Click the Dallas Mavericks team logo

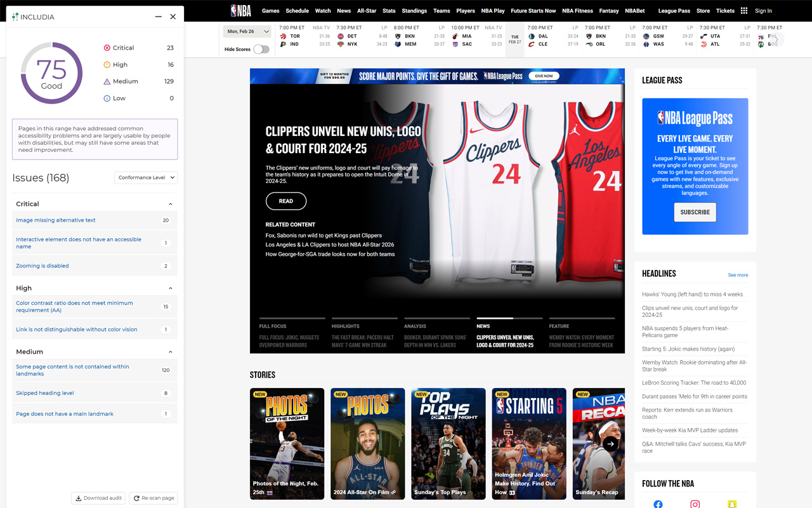pyautogui.click(x=530, y=36)
